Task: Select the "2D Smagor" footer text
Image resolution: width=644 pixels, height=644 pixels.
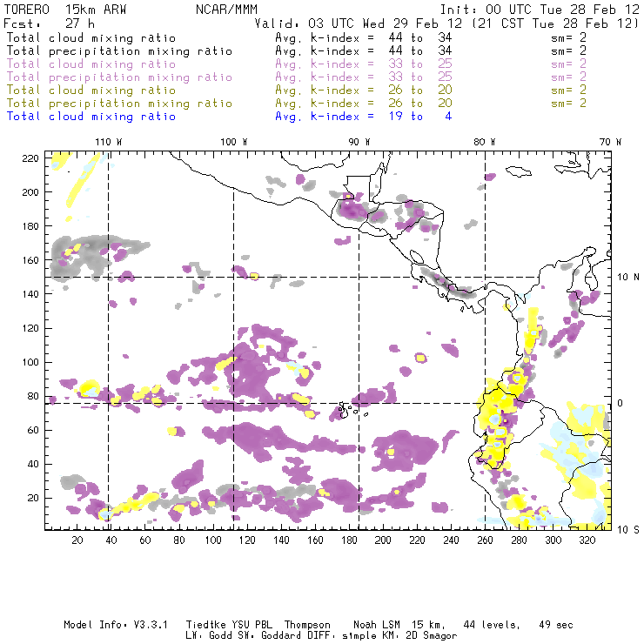Action: coord(432,636)
